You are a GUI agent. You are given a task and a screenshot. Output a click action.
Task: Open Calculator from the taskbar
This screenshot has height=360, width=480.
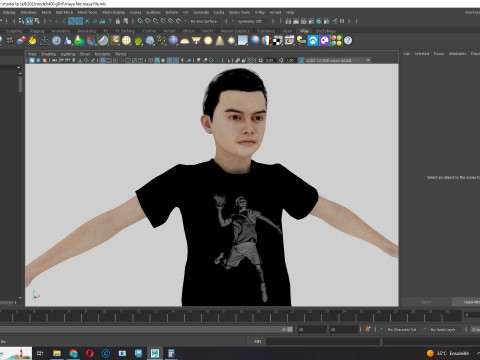pyautogui.click(x=171, y=353)
